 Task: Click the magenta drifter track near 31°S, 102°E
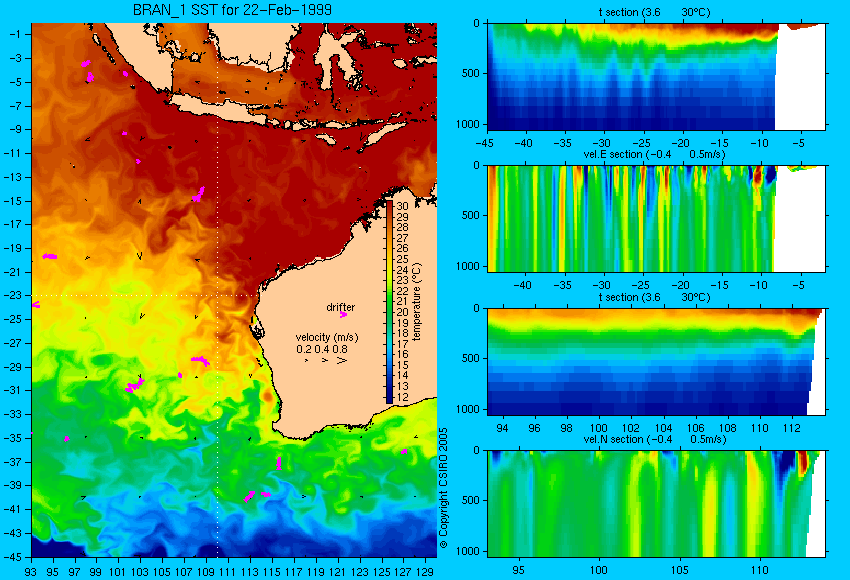134,385
